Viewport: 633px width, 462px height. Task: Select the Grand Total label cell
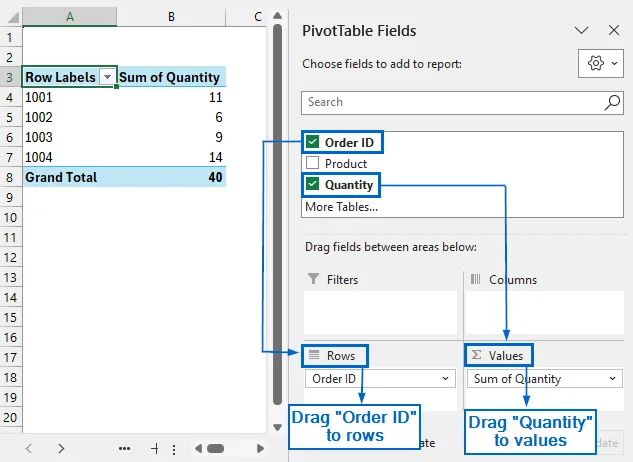point(70,177)
